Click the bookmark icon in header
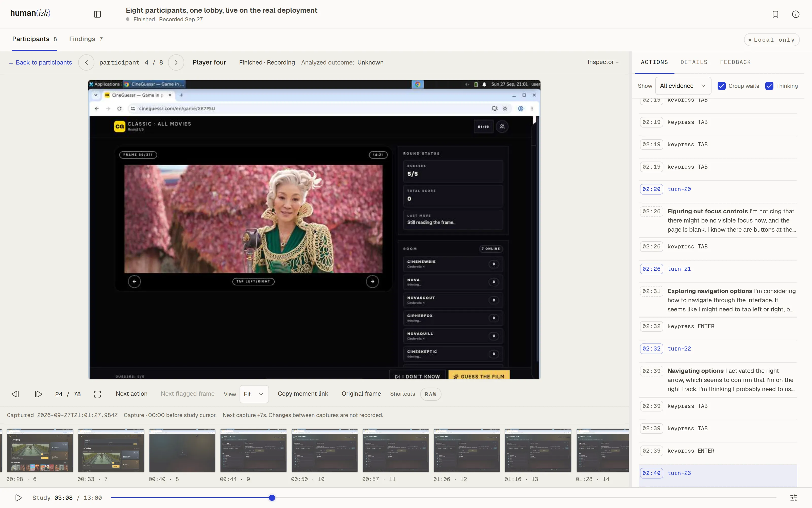The height and width of the screenshot is (508, 812). click(x=775, y=14)
